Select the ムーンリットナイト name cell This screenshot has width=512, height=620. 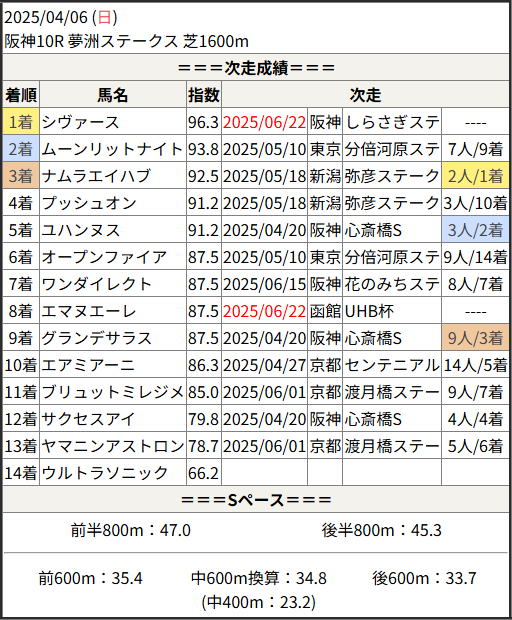113,149
